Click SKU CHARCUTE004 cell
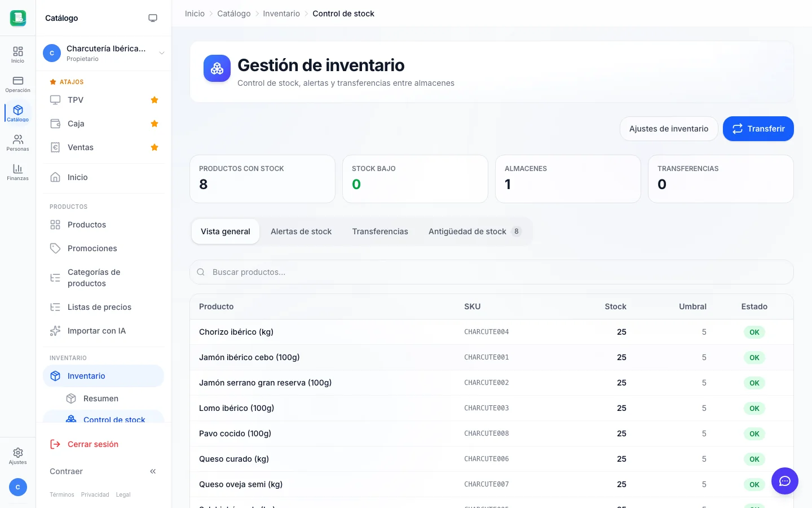 point(487,332)
